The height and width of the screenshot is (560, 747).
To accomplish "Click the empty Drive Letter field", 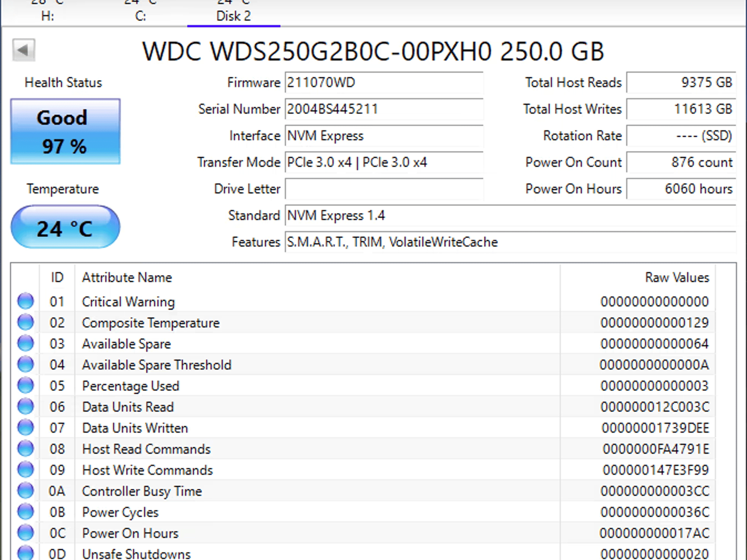I will (384, 189).
